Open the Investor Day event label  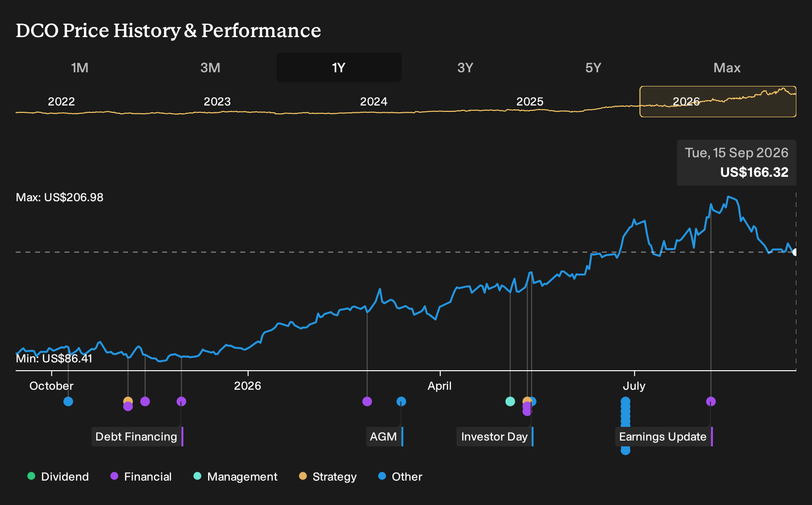495,437
